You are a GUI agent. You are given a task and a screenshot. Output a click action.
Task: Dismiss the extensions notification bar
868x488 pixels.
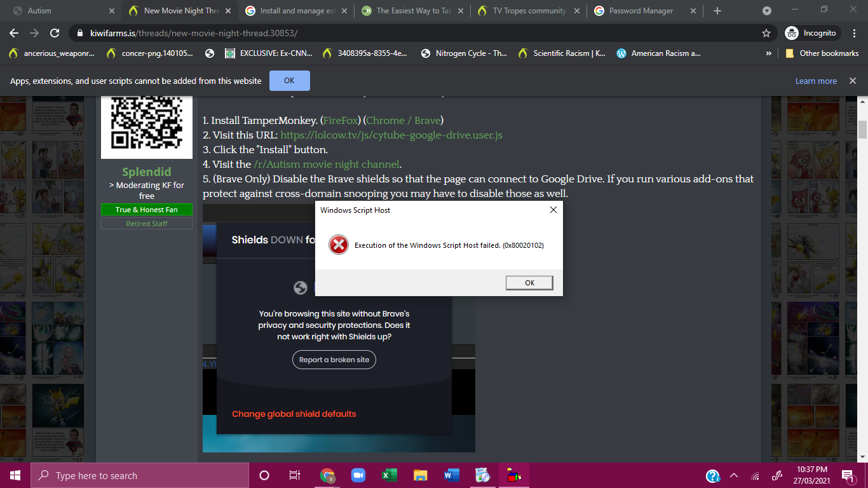click(852, 81)
